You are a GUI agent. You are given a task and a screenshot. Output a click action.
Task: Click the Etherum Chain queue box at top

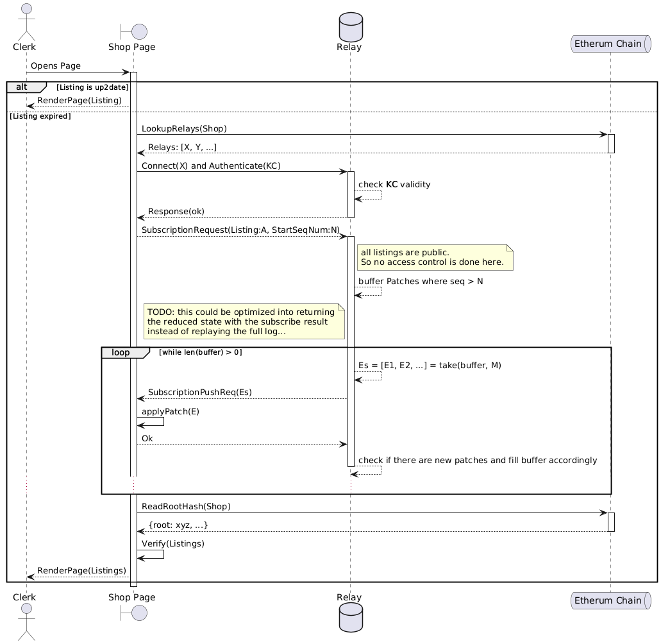[x=611, y=44]
